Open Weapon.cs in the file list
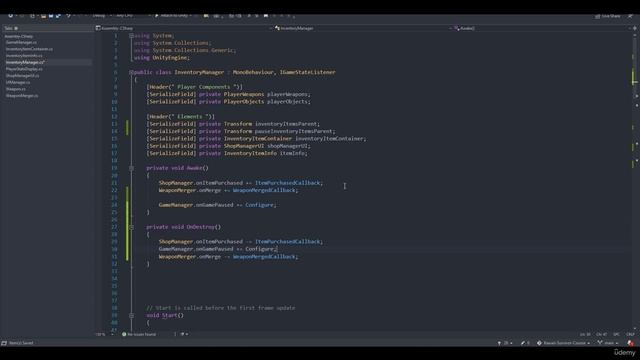640x360 pixels. click(16, 89)
